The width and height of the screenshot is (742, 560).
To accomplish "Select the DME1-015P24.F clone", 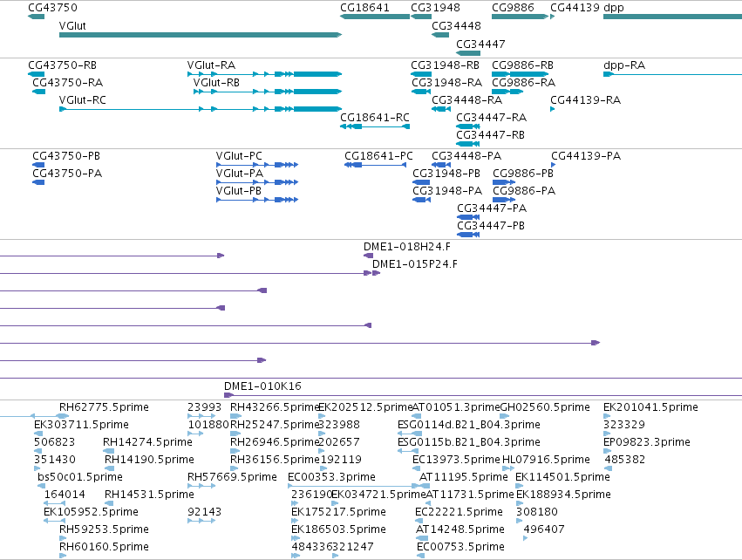I will (376, 273).
